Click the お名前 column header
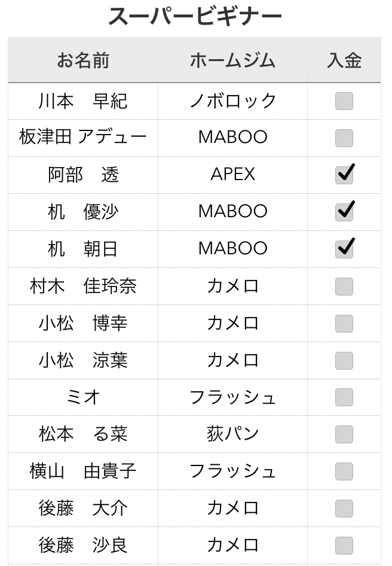Viewport: 392px width, 566px height. tap(83, 60)
